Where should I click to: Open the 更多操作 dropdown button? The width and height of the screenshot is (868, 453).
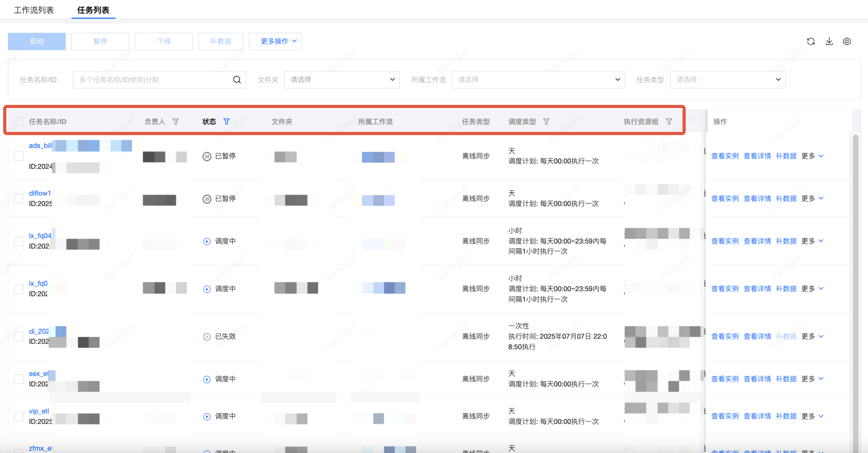275,41
